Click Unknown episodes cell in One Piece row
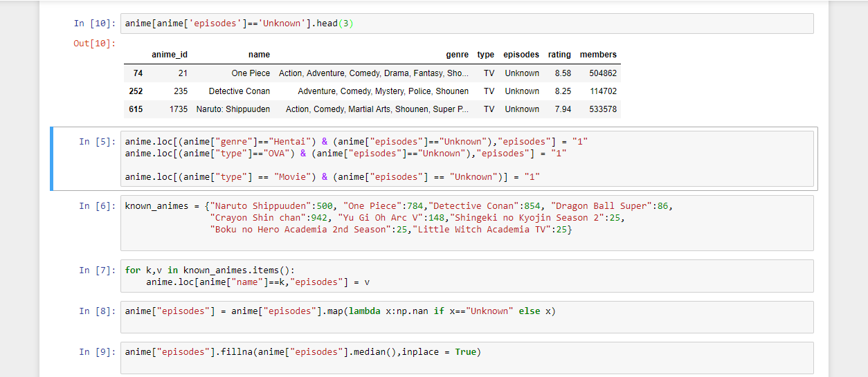This screenshot has width=868, height=377. pyautogui.click(x=522, y=73)
